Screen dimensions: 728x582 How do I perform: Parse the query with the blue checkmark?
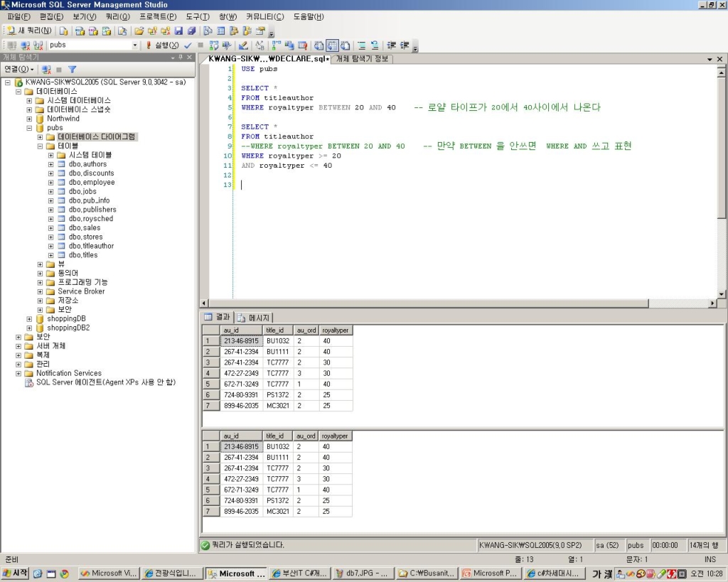coord(188,45)
